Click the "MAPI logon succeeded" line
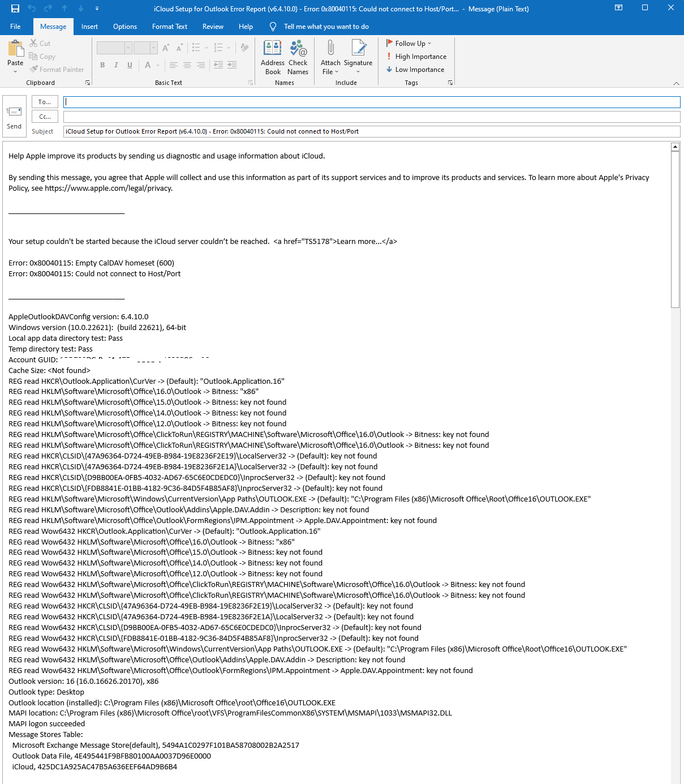The width and height of the screenshot is (684, 784). coord(46,724)
